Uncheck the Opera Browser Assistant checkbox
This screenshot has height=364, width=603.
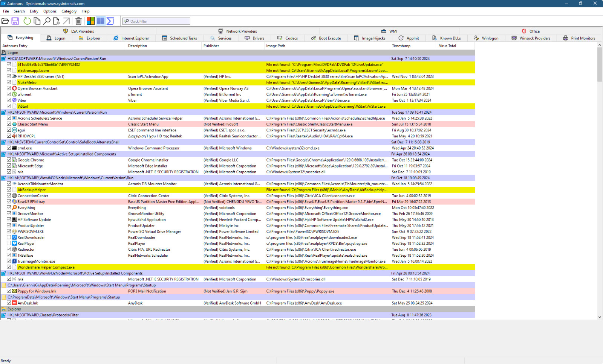click(x=9, y=88)
